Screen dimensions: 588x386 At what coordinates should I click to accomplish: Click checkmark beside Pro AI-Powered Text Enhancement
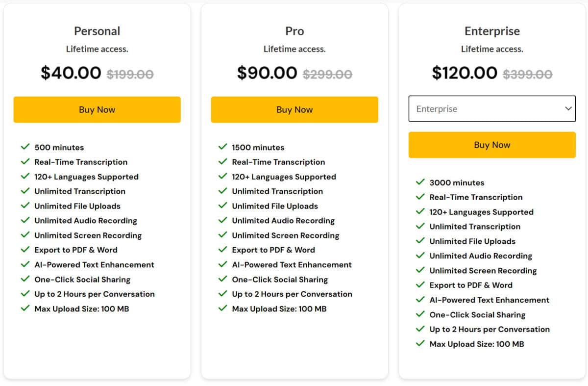pyautogui.click(x=223, y=264)
